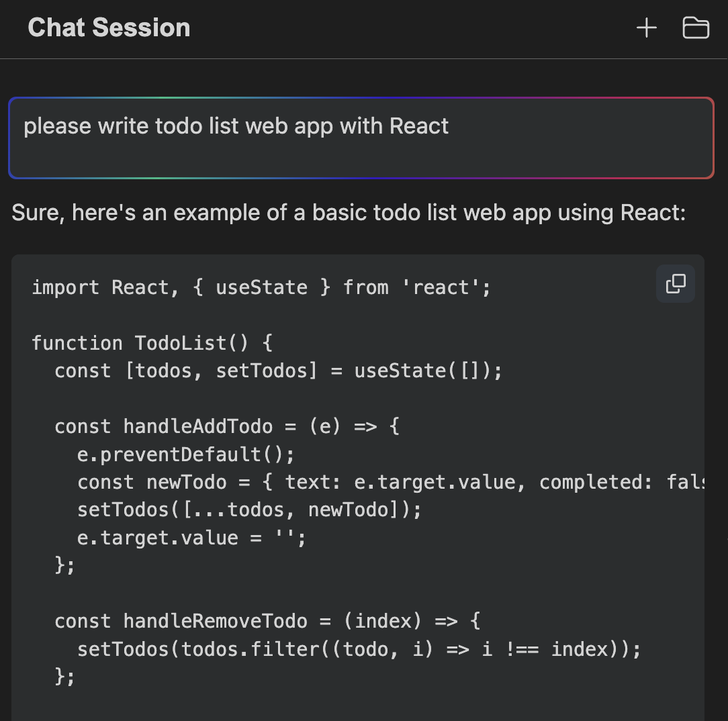Start a new chat with the plus icon
The height and width of the screenshot is (721, 728).
tap(646, 28)
